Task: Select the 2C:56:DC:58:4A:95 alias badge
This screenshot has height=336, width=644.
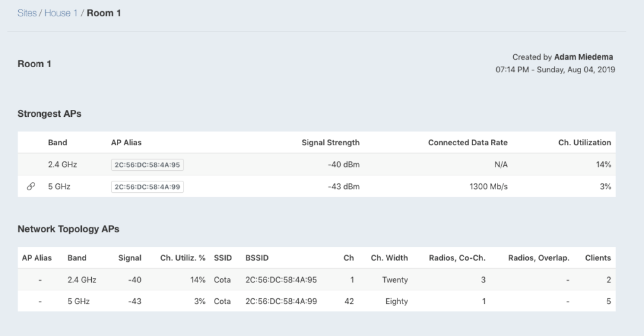Action: coord(147,165)
